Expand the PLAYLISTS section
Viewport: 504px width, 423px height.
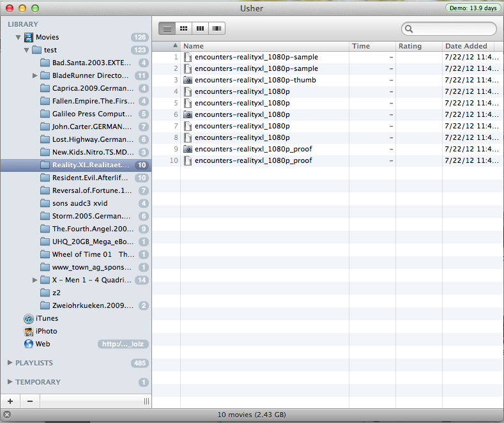(10, 362)
